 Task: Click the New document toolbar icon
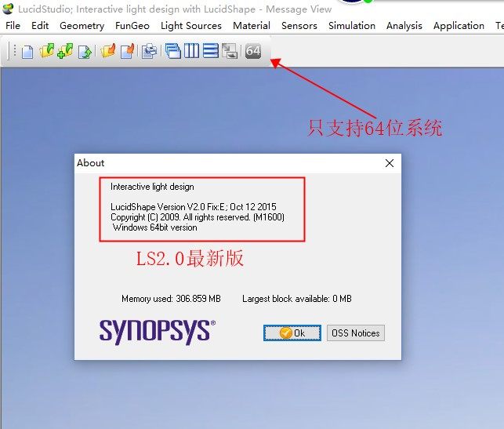(27, 52)
